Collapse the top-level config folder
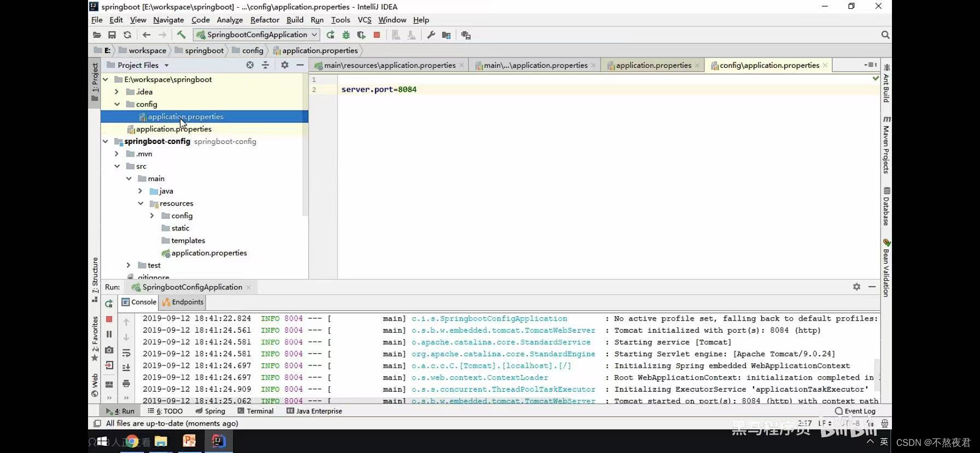Screen dimensions: 980x453 point(117,104)
